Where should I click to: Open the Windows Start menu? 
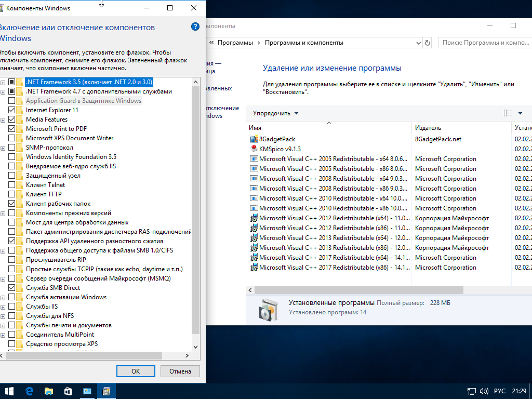[9, 391]
